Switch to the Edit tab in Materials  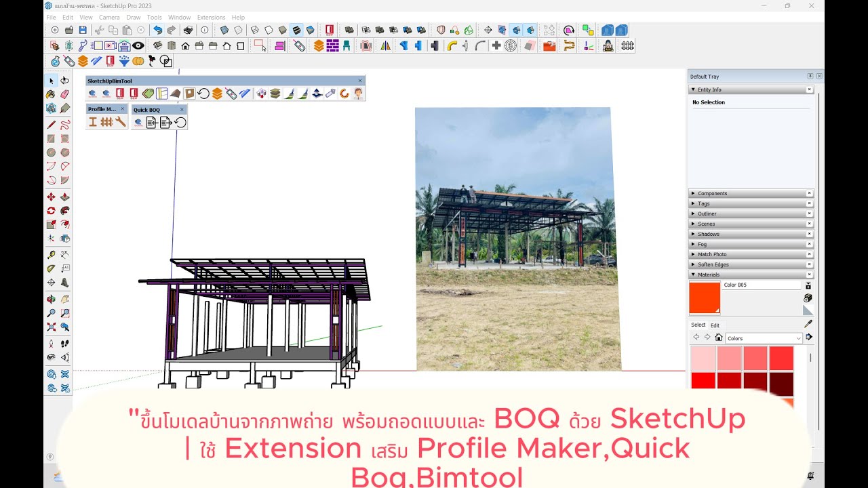715,325
